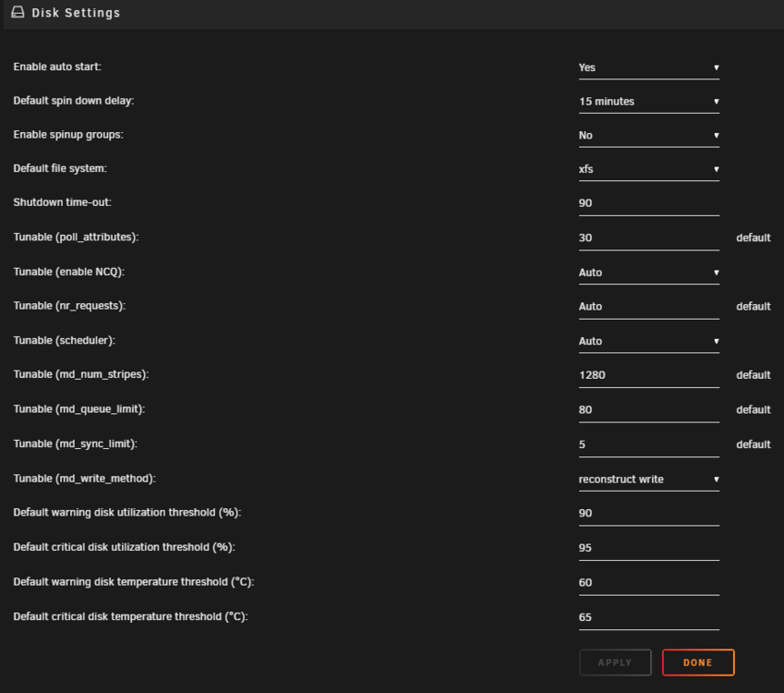Screen dimensions: 784x693
Task: Click critical disk utilization threshold field
Action: [649, 549]
